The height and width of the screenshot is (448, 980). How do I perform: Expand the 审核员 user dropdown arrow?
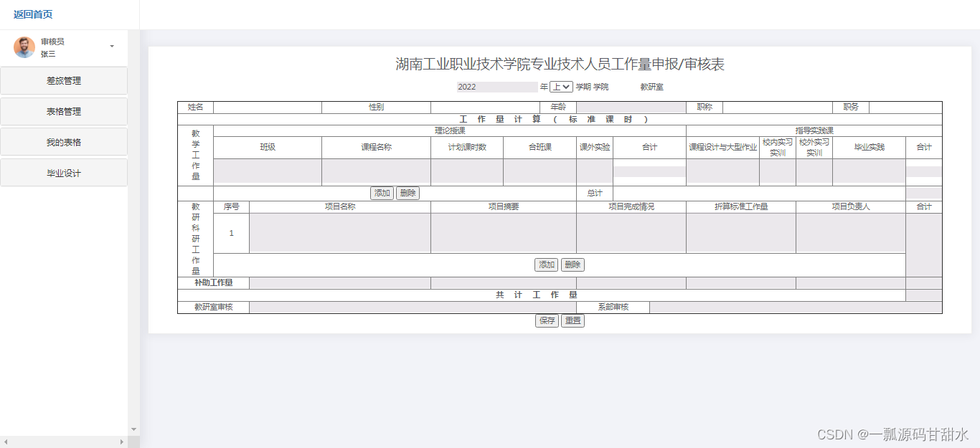tap(112, 46)
